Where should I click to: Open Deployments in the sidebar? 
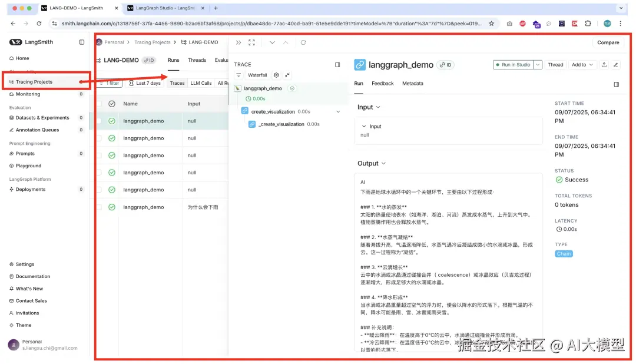30,190
